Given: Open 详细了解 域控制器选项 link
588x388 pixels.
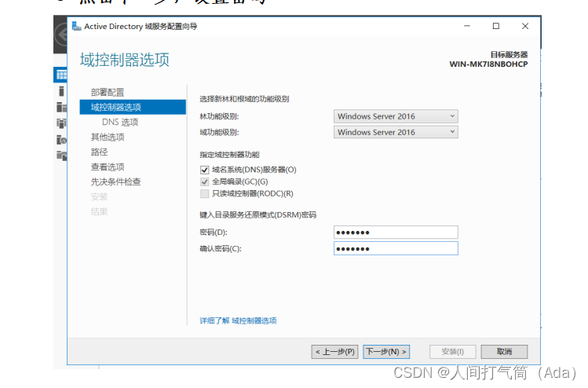Looking at the screenshot, I should click(238, 320).
